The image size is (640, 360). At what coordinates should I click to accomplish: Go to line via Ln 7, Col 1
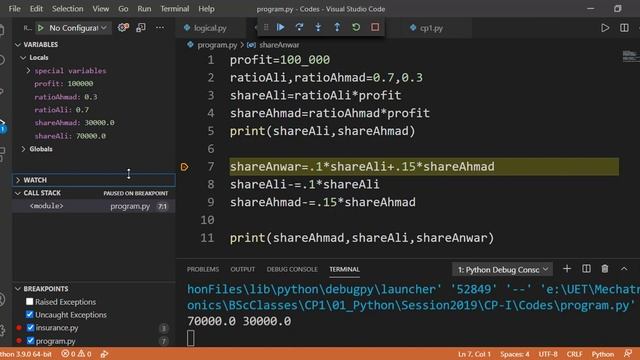pos(474,354)
